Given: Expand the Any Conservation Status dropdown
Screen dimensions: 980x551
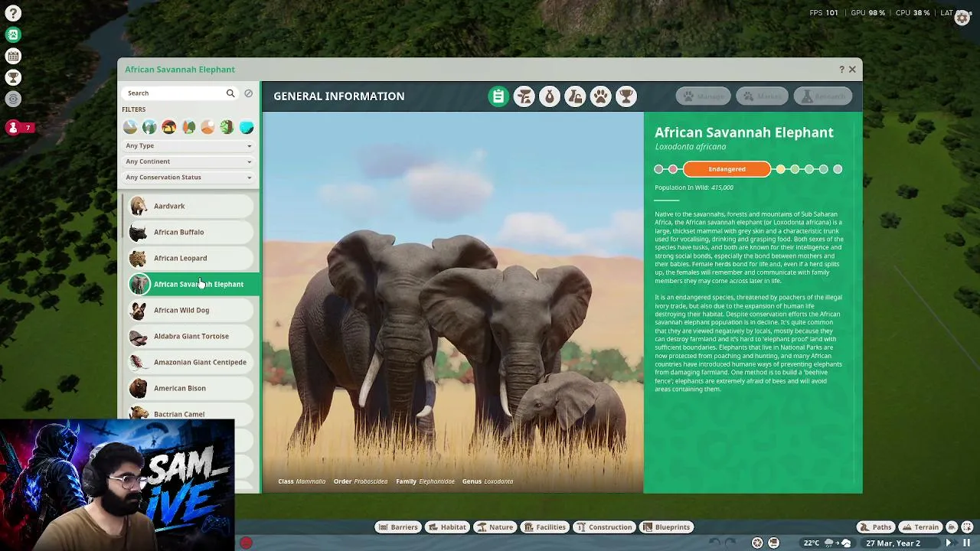Looking at the screenshot, I should coord(188,178).
